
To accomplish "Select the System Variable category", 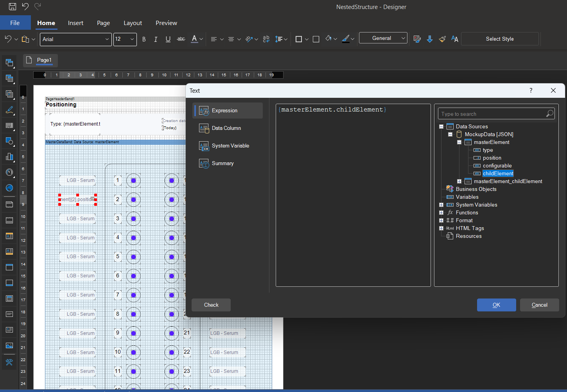I will [228, 146].
